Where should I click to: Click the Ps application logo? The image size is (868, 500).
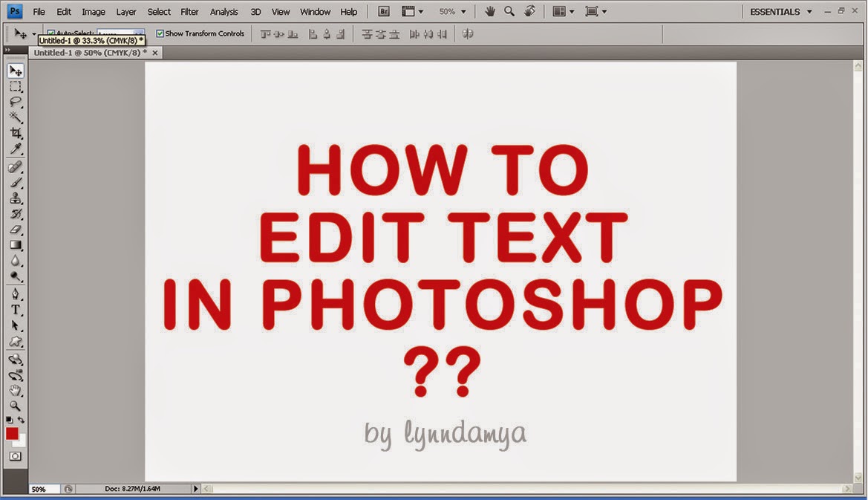[14, 11]
